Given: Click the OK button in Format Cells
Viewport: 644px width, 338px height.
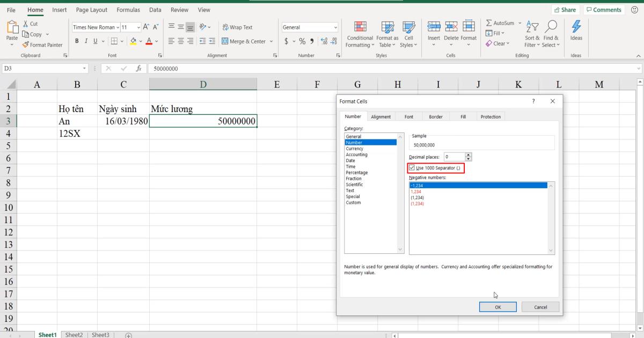Looking at the screenshot, I should click(x=497, y=306).
